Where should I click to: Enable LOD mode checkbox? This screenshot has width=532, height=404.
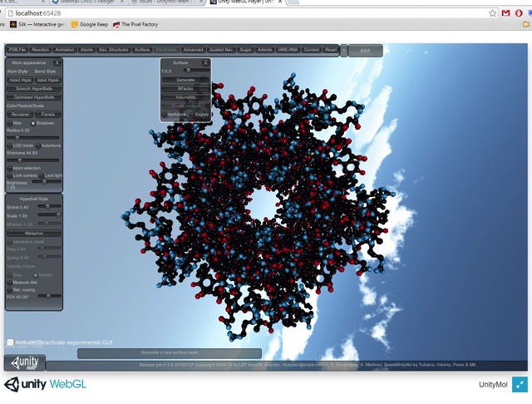(10, 145)
